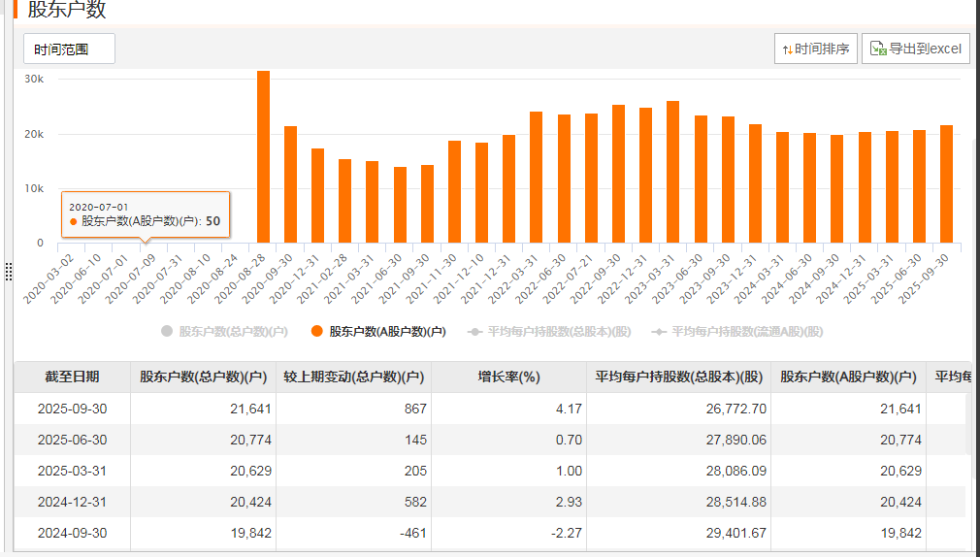Click the 27,890.06 average holdings cell
This screenshot has width=980, height=557.
pos(679,441)
